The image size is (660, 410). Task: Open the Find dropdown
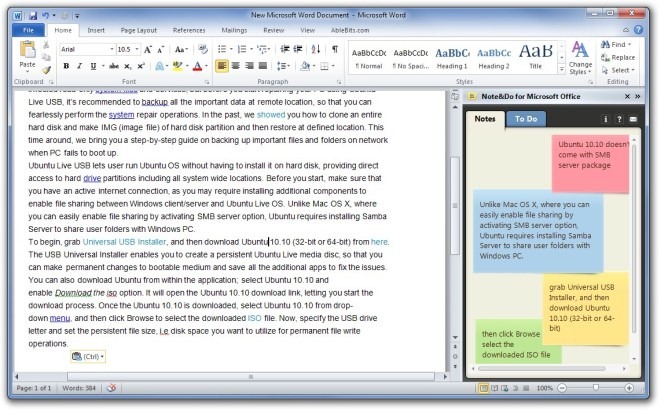click(x=630, y=44)
